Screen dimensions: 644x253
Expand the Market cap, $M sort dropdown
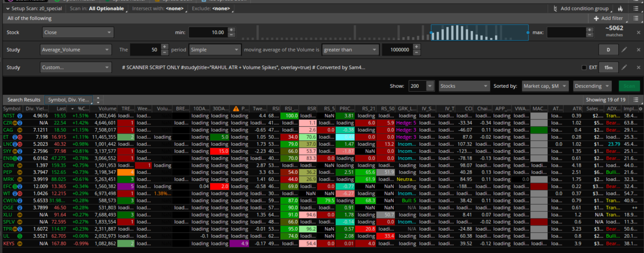pos(544,86)
